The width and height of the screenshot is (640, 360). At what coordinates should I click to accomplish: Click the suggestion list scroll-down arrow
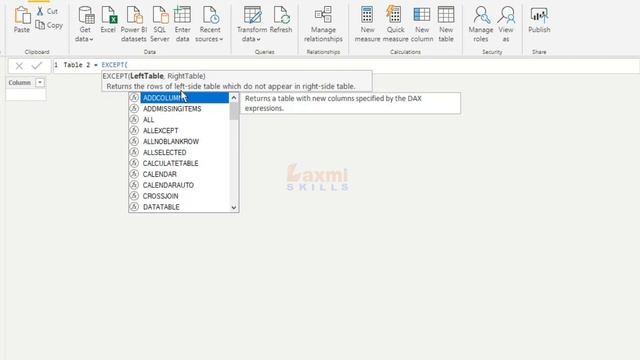[x=234, y=207]
